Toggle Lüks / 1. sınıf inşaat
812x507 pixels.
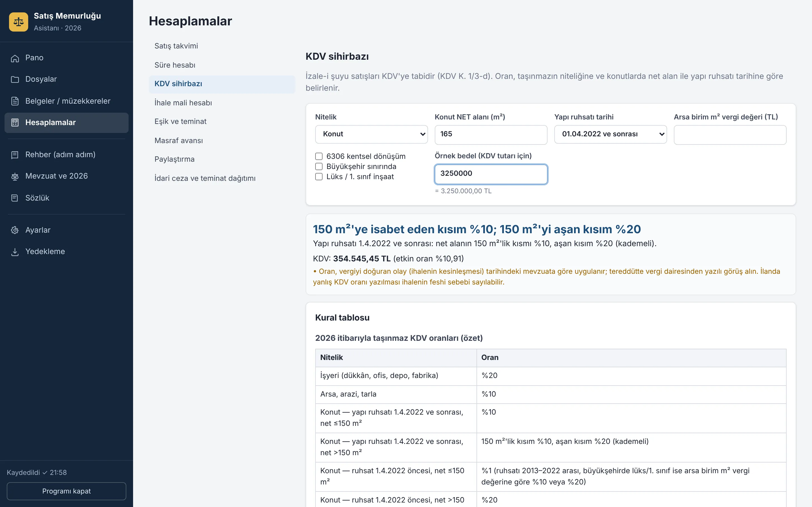319,177
